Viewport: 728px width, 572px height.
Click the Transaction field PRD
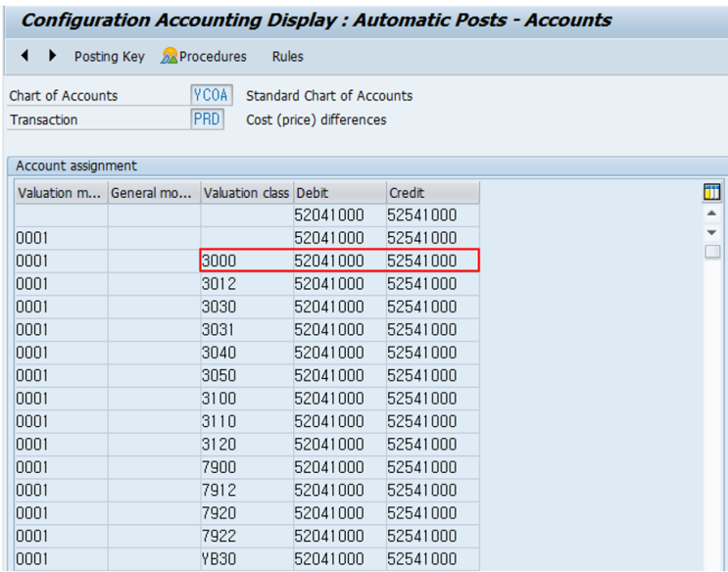coord(207,119)
